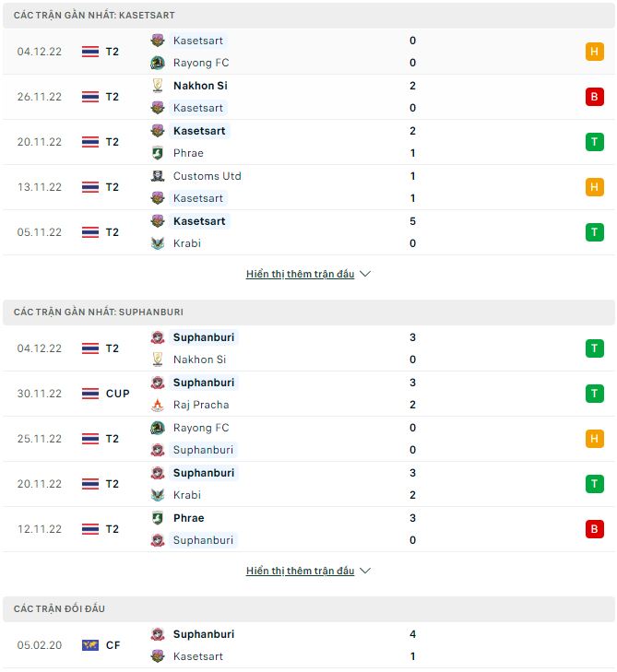Click the Customs Utd team logo
This screenshot has width=617, height=672.
tap(158, 176)
